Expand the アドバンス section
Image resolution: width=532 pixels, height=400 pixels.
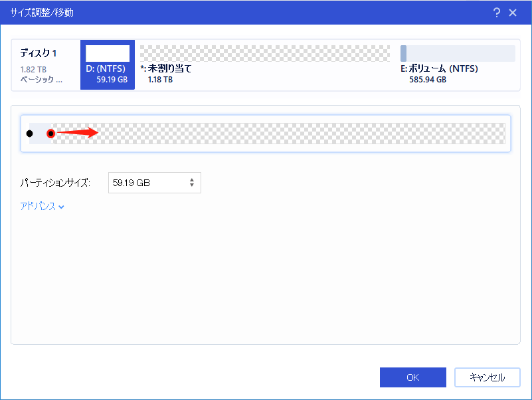click(39, 207)
